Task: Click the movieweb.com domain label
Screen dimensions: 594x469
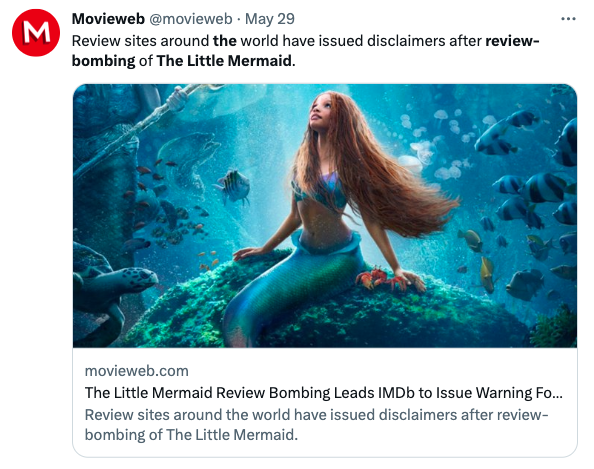Action: point(136,371)
